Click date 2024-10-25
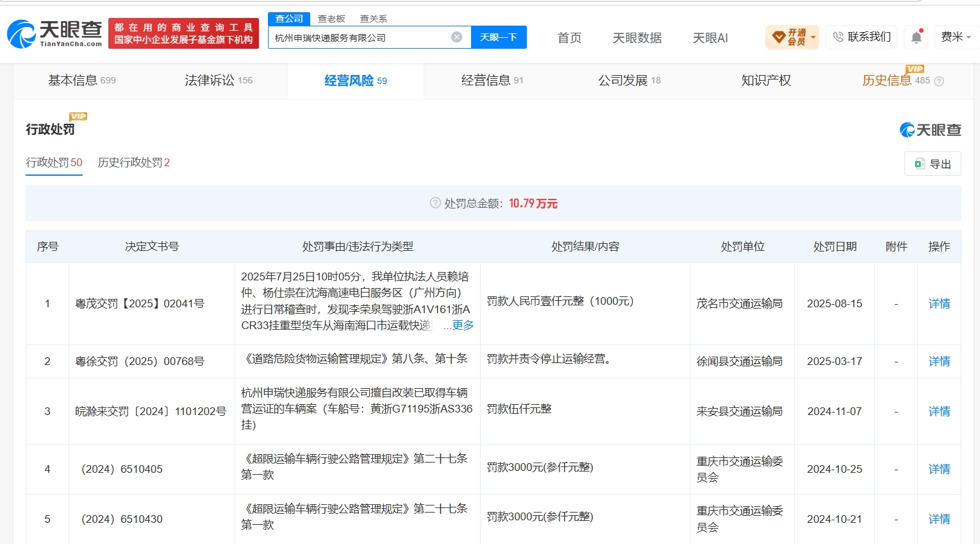The image size is (980, 544). pos(835,469)
